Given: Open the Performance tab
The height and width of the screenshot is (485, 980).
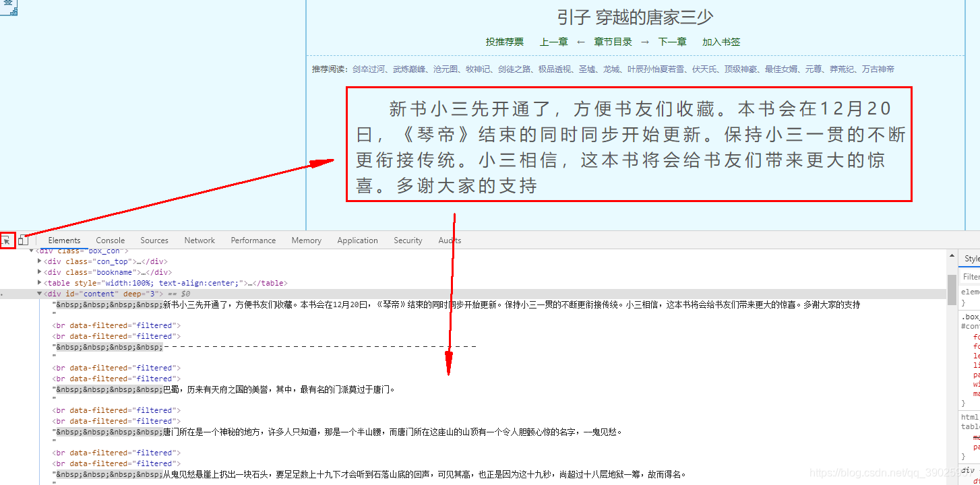Looking at the screenshot, I should [253, 240].
